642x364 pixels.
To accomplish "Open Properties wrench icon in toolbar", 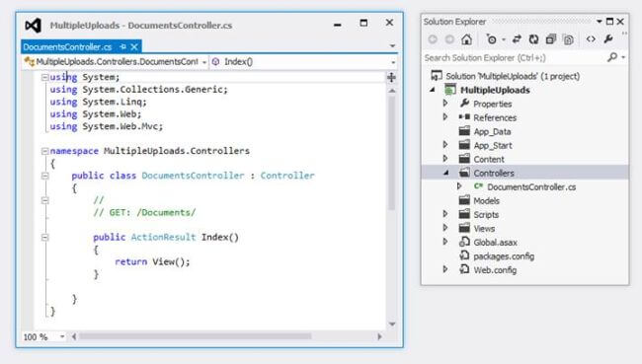I will [608, 39].
